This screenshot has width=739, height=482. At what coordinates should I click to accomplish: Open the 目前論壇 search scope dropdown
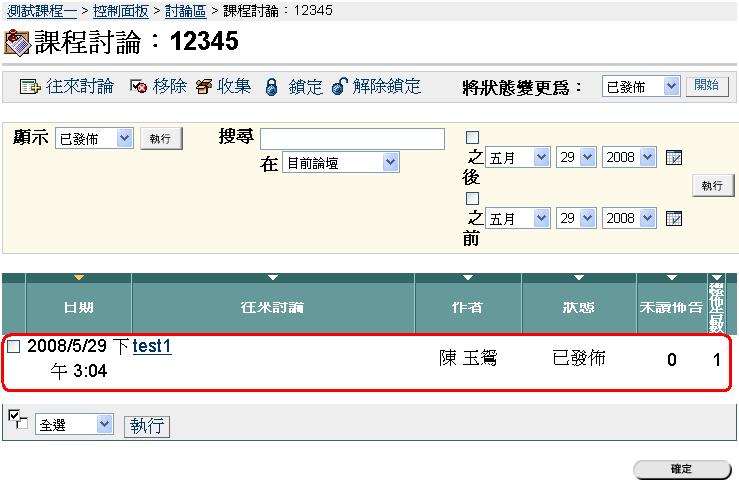pos(340,163)
